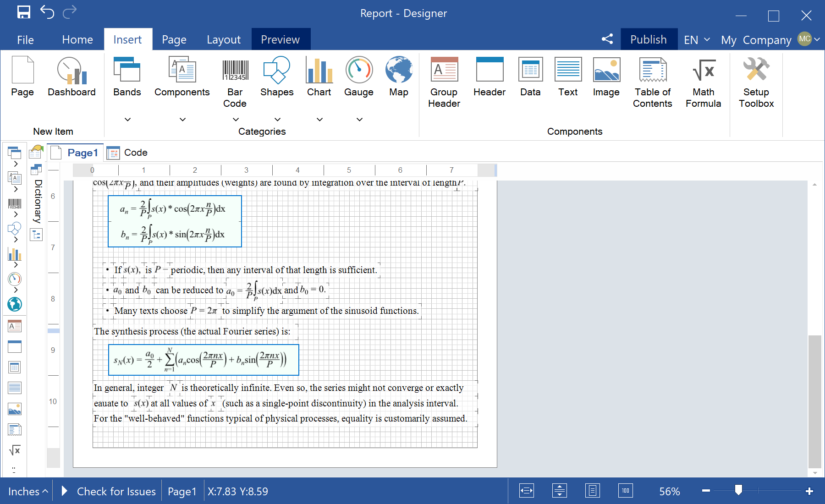The width and height of the screenshot is (825, 504).
Task: Insert a Data band
Action: [x=530, y=77]
